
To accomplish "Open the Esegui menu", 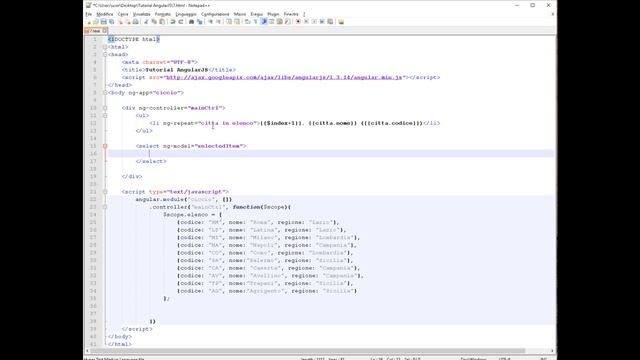I will 256,14.
